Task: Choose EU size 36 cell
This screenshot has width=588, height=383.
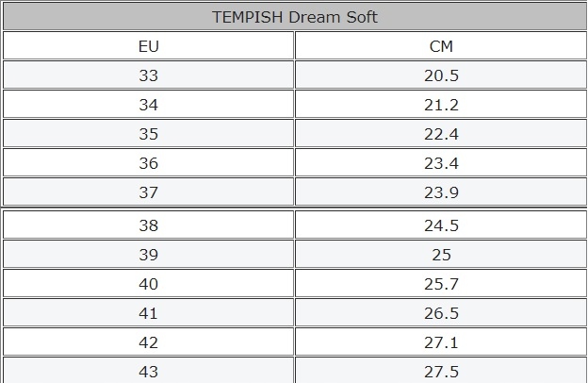Action: [148, 163]
